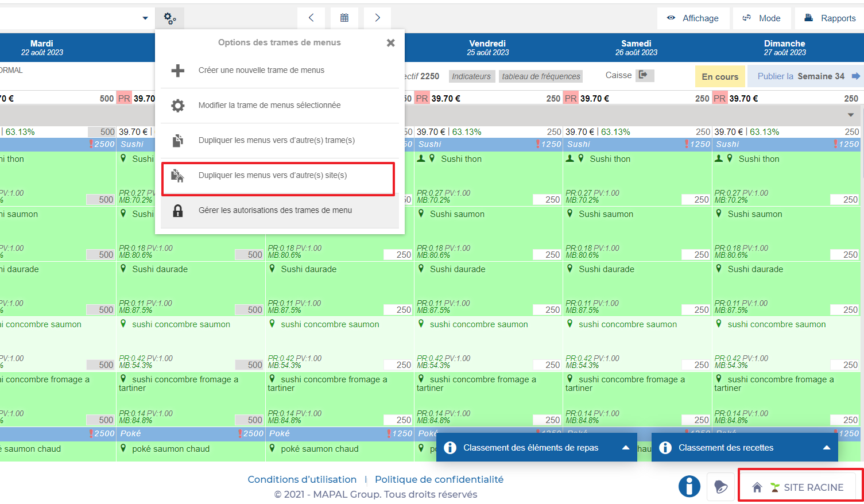This screenshot has width=864, height=504.
Task: Edit the 250 quantity for Vendredi Sushi daurade
Action: coord(547,310)
